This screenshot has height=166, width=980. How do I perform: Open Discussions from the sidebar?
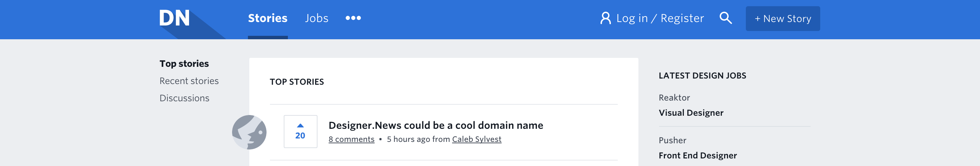tap(184, 98)
